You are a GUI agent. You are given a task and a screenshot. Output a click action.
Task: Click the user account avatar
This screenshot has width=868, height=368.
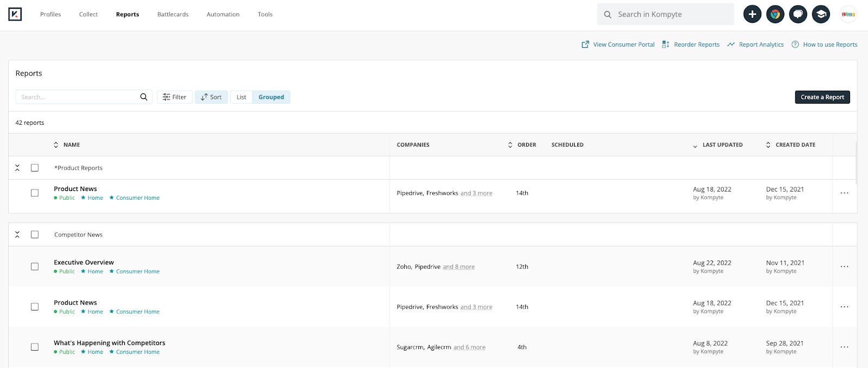tap(848, 14)
